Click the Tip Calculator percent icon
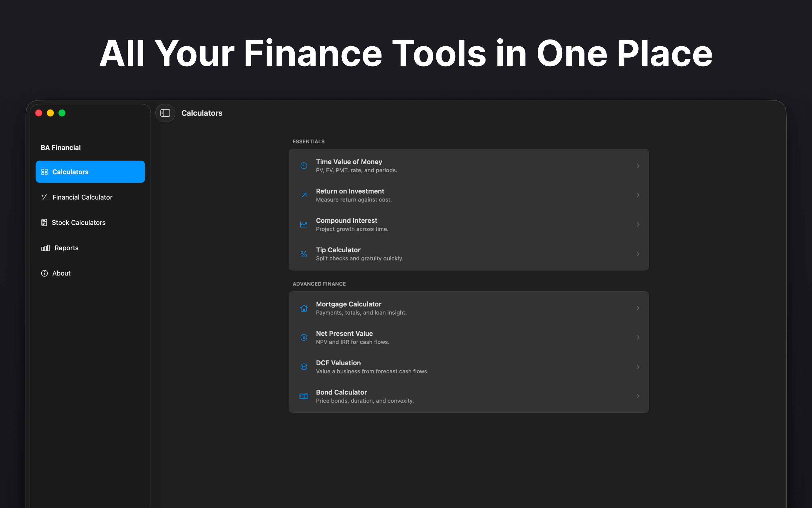 pyautogui.click(x=304, y=254)
